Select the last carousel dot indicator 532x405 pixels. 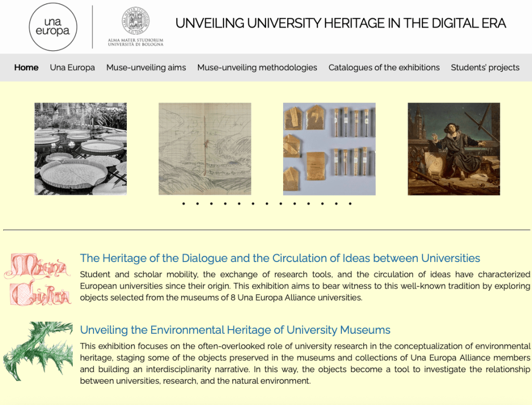[350, 204]
